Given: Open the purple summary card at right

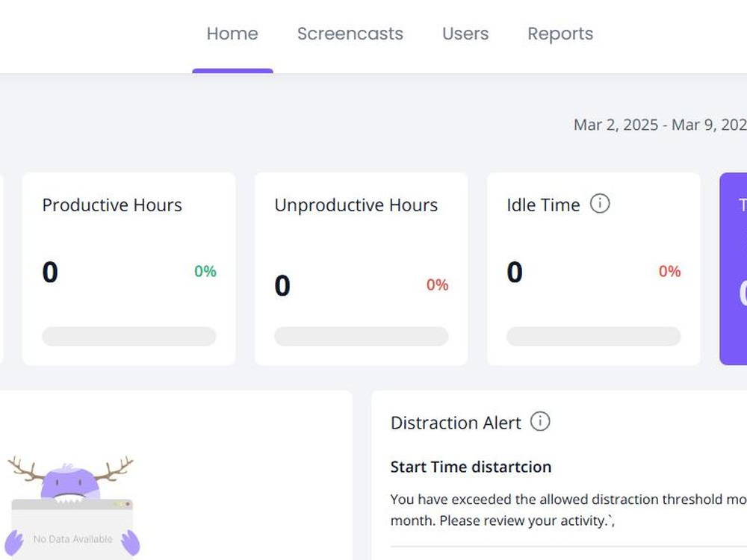Looking at the screenshot, I should [734, 269].
